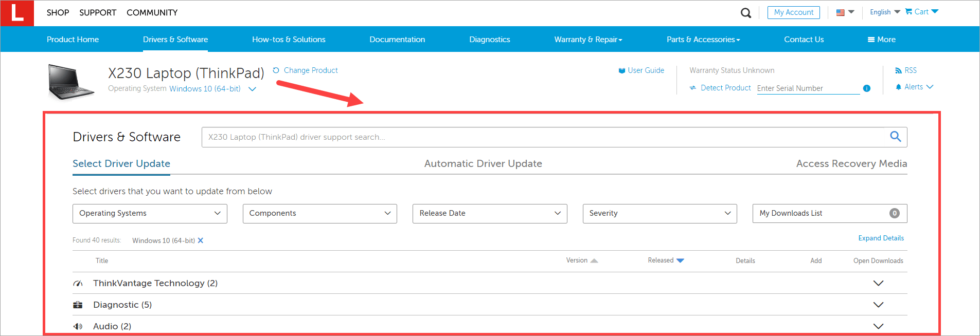Click the Detect Product arrows icon
Screen dimensions: 980x336
pyautogui.click(x=692, y=88)
